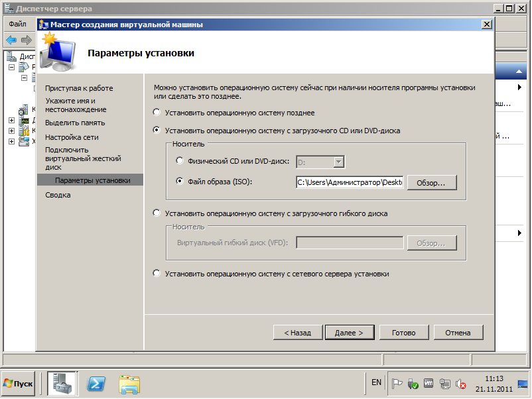The width and height of the screenshot is (532, 399).
Task: Collapse the actions pane header up arrow
Action: coord(519,71)
